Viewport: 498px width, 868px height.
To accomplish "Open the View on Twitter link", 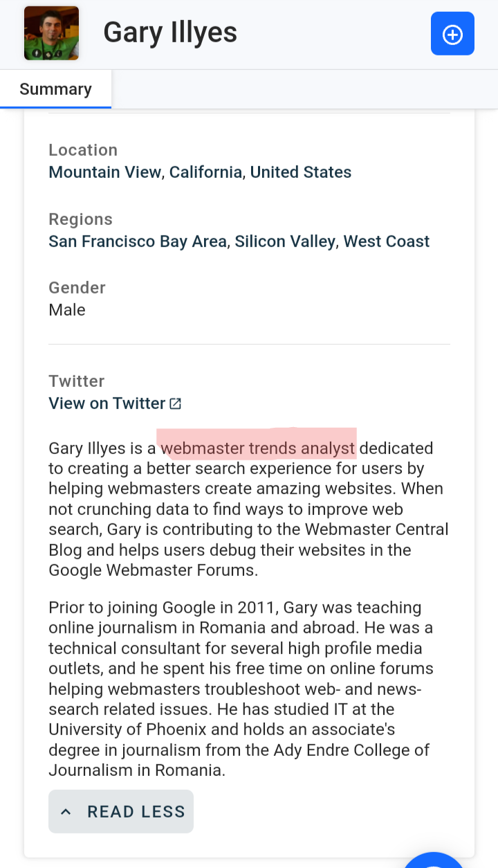I will (x=107, y=403).
